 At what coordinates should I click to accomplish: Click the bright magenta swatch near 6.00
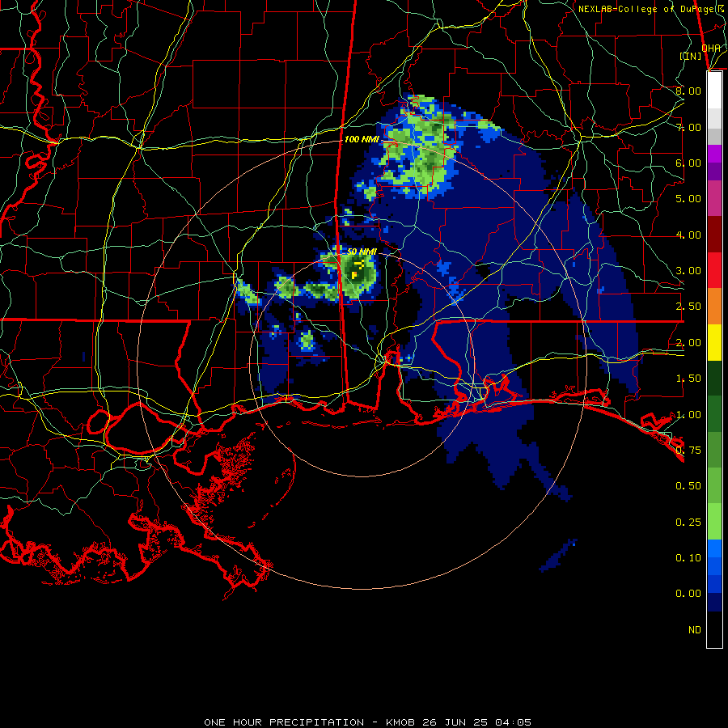click(x=714, y=154)
